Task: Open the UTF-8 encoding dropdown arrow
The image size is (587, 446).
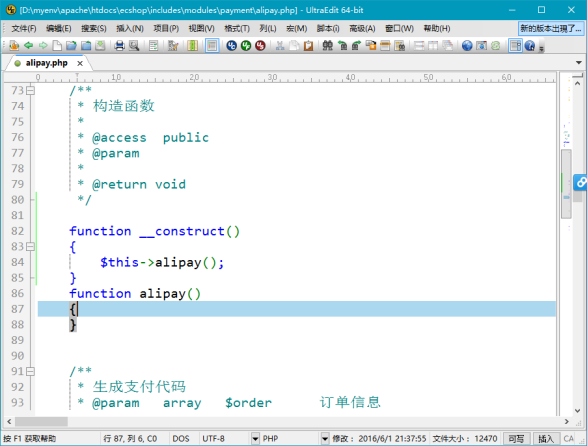Action: tap(255, 438)
